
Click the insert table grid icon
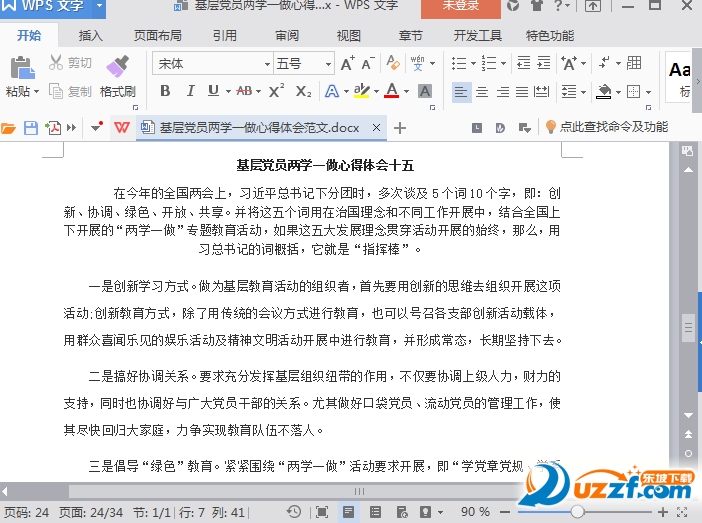click(634, 63)
